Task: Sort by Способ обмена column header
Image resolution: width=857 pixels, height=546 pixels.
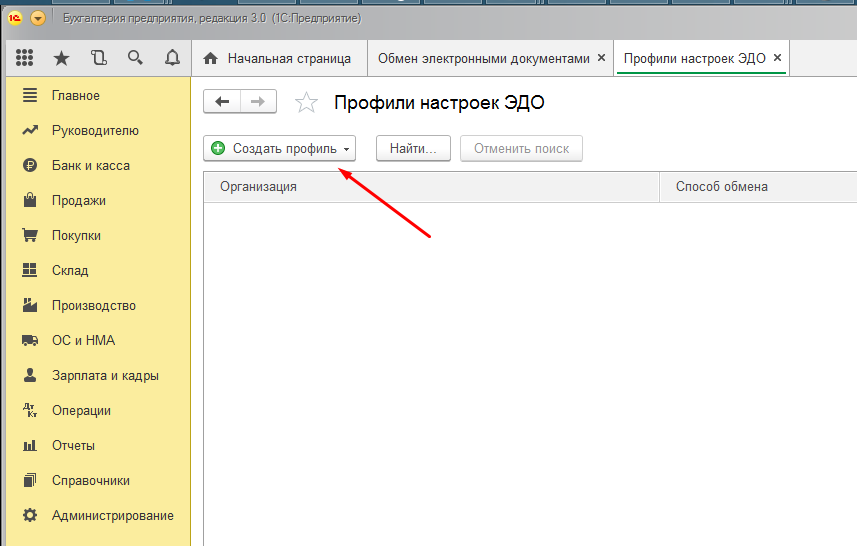Action: [759, 187]
